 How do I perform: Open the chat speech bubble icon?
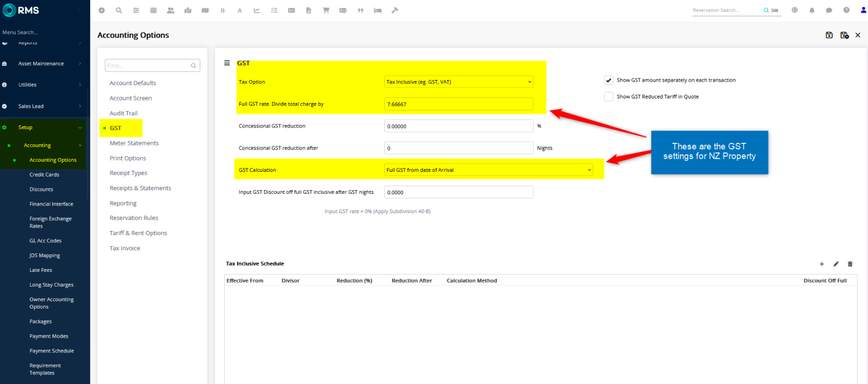tap(829, 10)
